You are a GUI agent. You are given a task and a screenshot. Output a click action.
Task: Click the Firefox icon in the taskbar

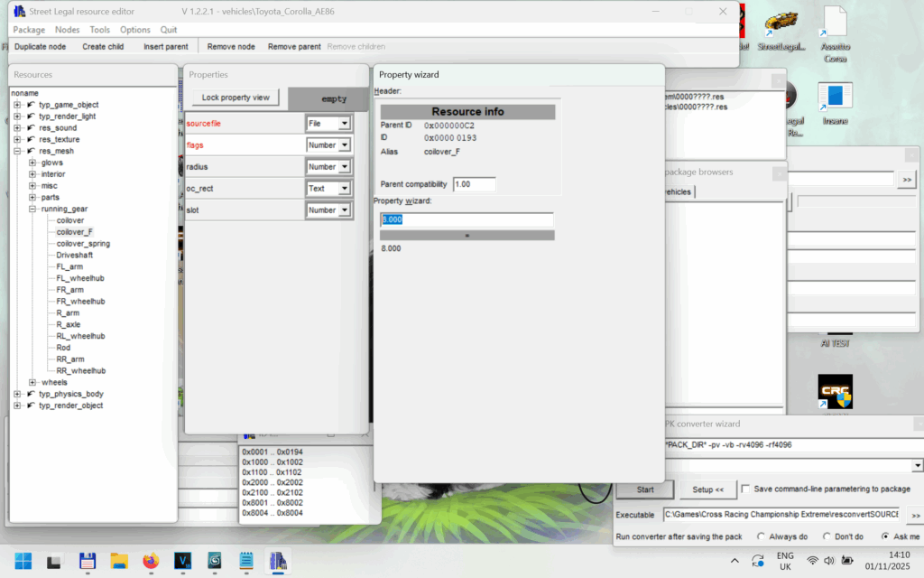(150, 561)
